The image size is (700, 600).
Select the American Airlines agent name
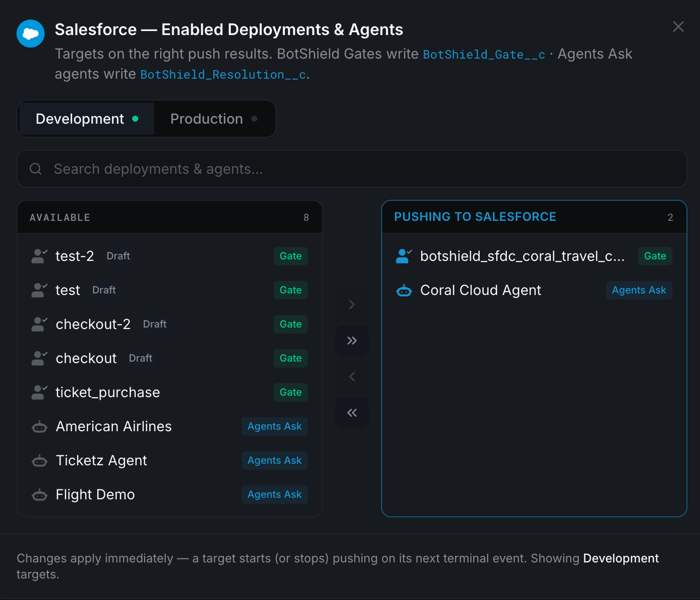(x=114, y=426)
